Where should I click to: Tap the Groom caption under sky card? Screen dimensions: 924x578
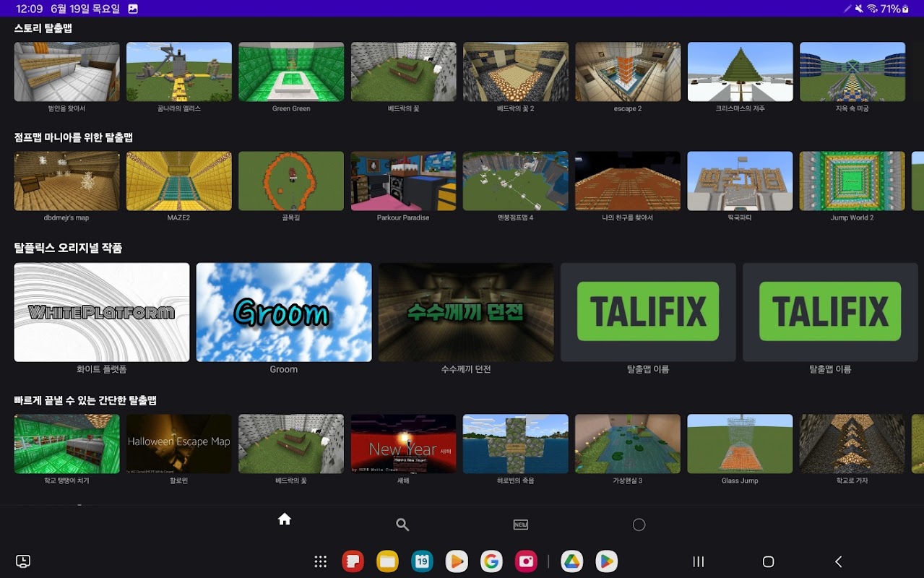(284, 369)
